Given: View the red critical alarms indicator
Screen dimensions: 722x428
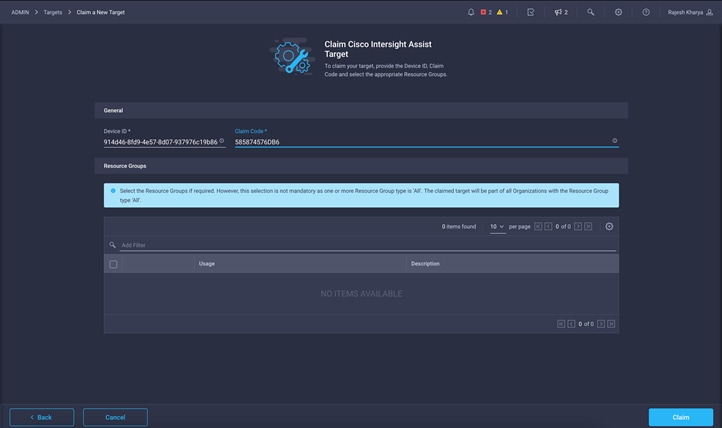Looking at the screenshot, I should coord(486,12).
